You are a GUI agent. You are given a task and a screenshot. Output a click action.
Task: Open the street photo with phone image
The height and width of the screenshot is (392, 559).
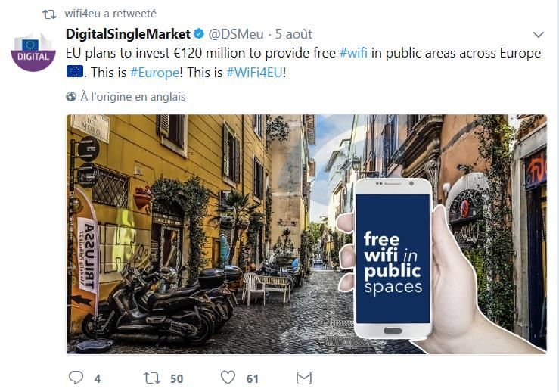pos(306,235)
